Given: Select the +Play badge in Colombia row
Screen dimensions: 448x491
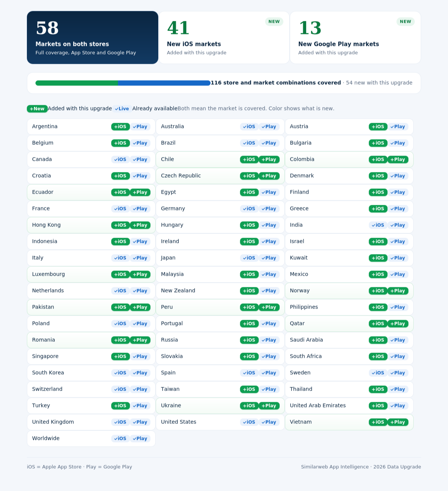Looking at the screenshot, I should tap(398, 159).
